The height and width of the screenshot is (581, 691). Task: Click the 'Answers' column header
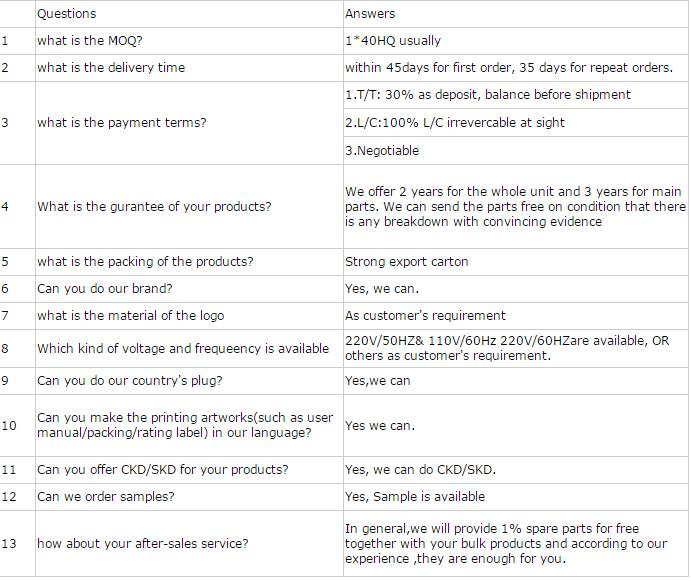(370, 14)
